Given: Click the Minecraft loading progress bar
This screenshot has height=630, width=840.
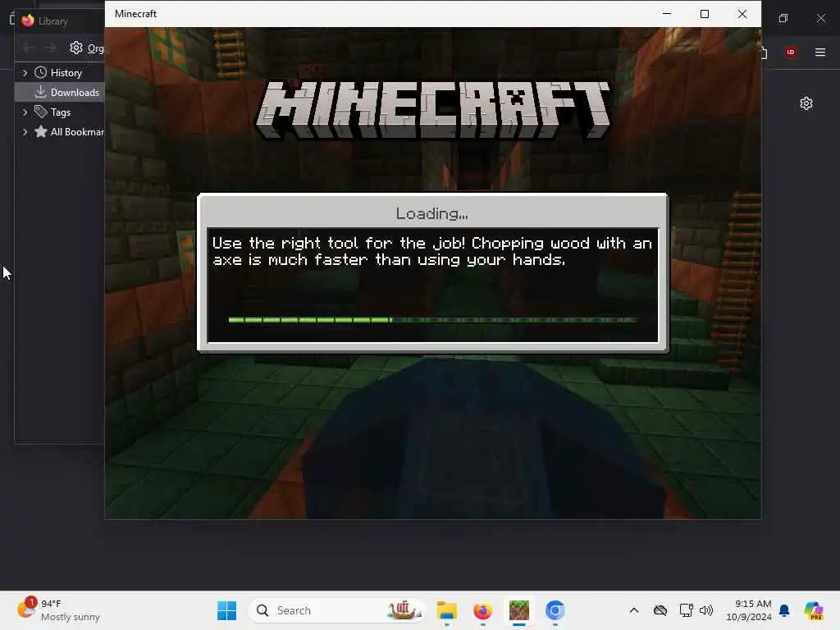Looking at the screenshot, I should point(432,320).
